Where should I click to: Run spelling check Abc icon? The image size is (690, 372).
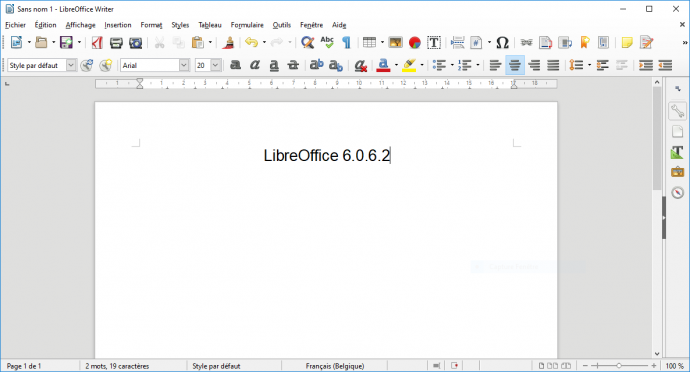point(327,43)
